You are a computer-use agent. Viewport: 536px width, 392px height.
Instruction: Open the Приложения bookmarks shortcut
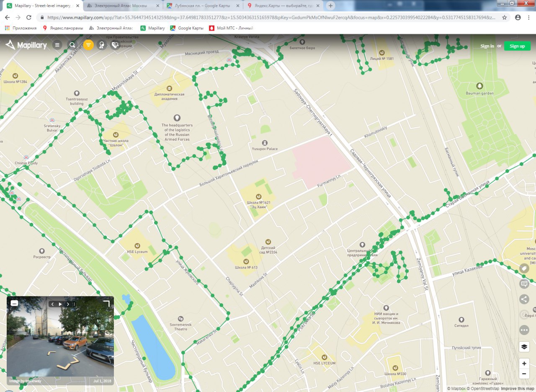pos(21,28)
